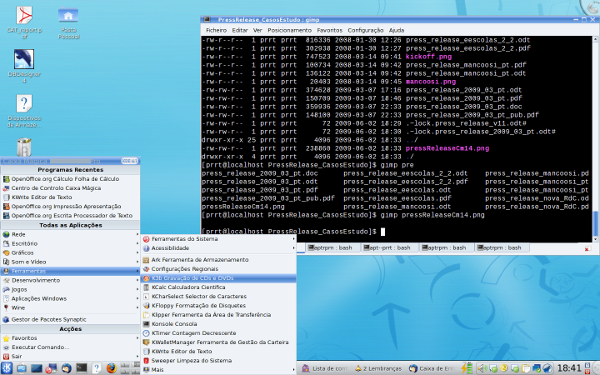Open the DBDesigner 4 desktop icon
This screenshot has width=600, height=375.
coord(24,66)
